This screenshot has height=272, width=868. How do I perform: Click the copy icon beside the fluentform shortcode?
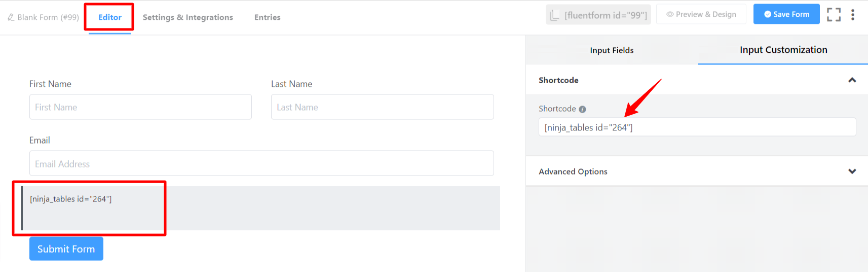tap(555, 15)
